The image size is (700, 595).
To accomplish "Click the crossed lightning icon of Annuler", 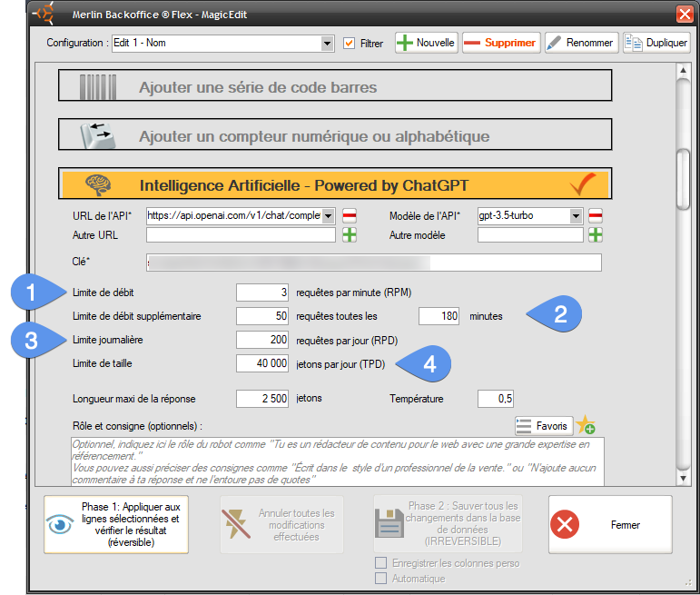I will click(236, 523).
